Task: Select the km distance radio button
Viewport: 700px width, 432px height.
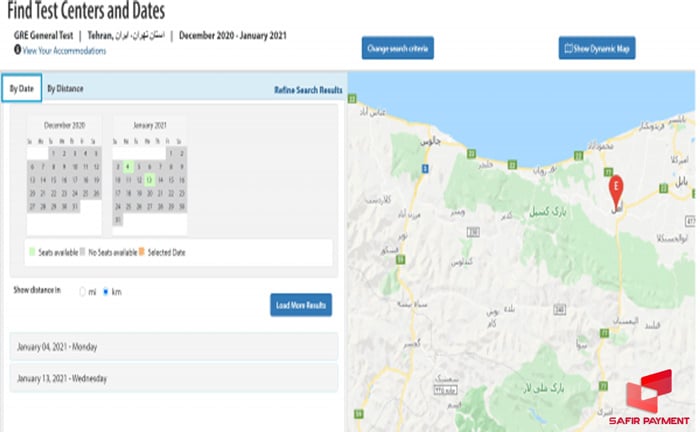Action: coord(105,292)
